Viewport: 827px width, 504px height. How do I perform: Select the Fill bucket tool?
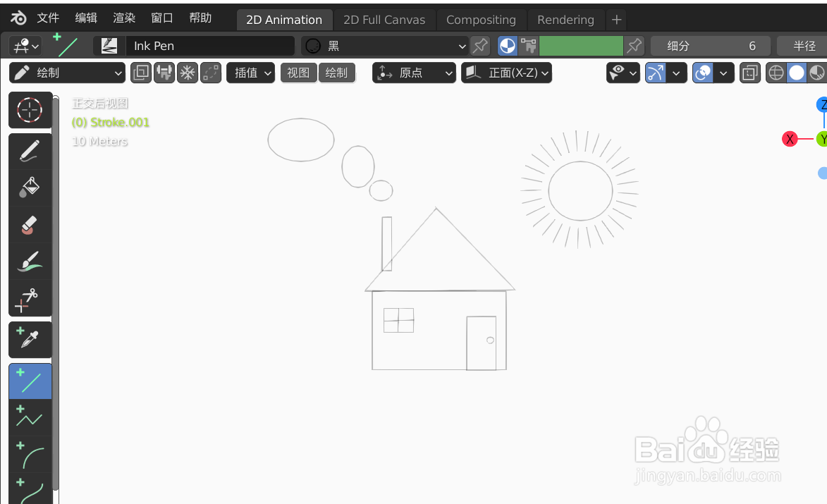click(x=30, y=188)
